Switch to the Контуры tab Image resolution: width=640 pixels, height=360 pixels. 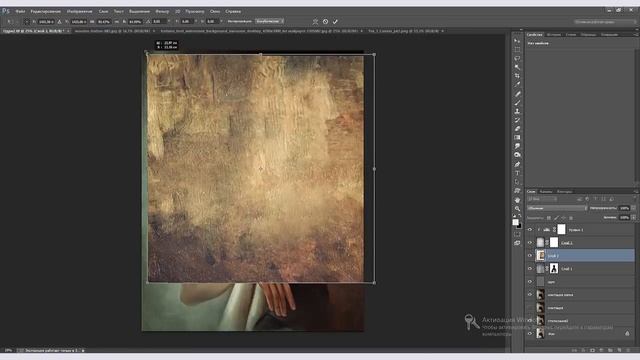click(x=564, y=191)
